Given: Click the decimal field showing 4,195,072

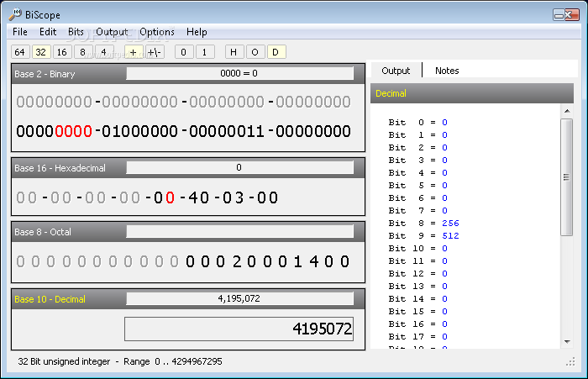Looking at the screenshot, I should pos(239,298).
